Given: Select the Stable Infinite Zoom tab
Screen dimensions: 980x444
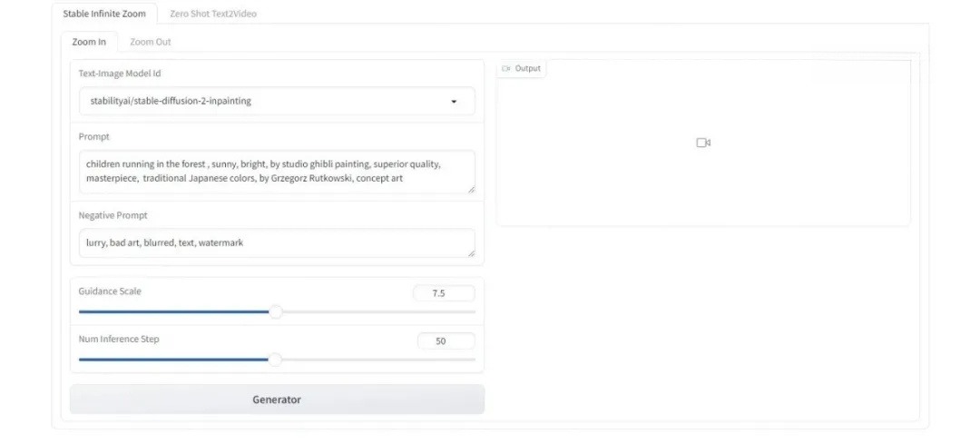Looking at the screenshot, I should [104, 14].
